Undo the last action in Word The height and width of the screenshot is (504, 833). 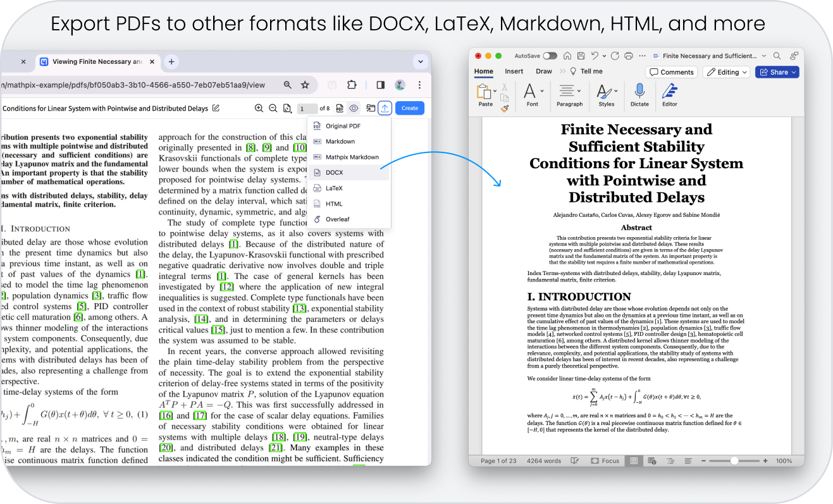coord(595,56)
